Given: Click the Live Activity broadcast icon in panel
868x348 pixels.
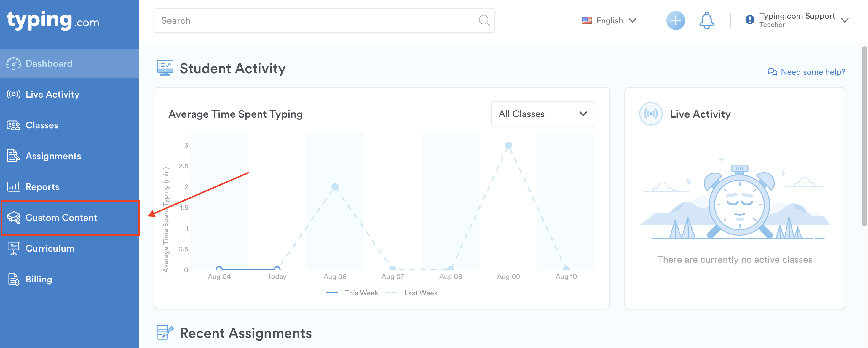Looking at the screenshot, I should [651, 114].
